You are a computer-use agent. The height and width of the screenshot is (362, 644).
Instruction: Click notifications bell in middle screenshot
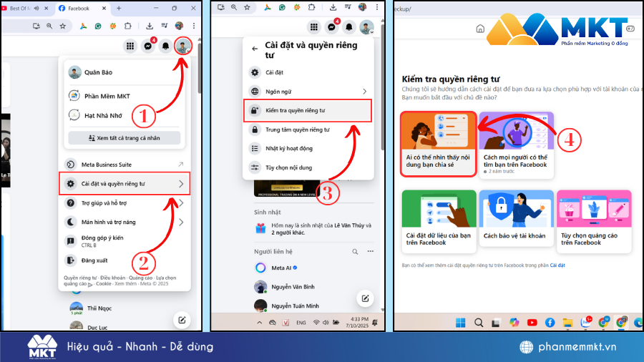[x=349, y=27]
